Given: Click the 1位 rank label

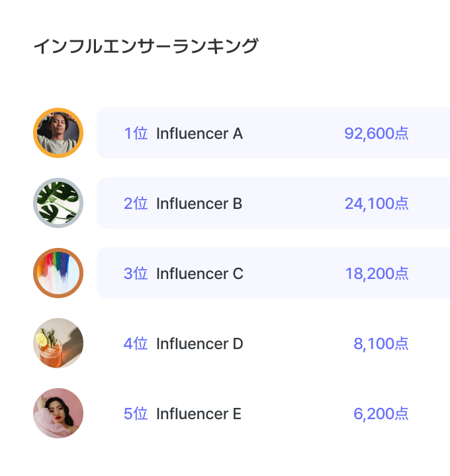Looking at the screenshot, I should coord(136,134).
